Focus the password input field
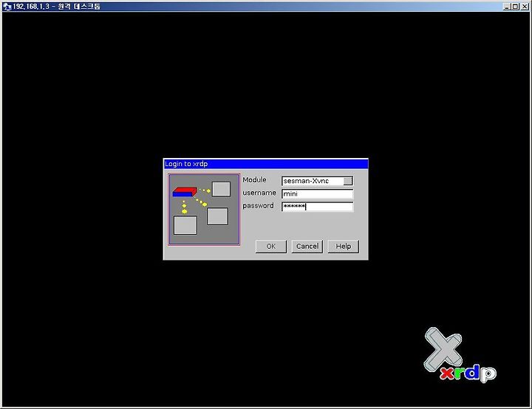This screenshot has height=409, width=532. [317, 207]
